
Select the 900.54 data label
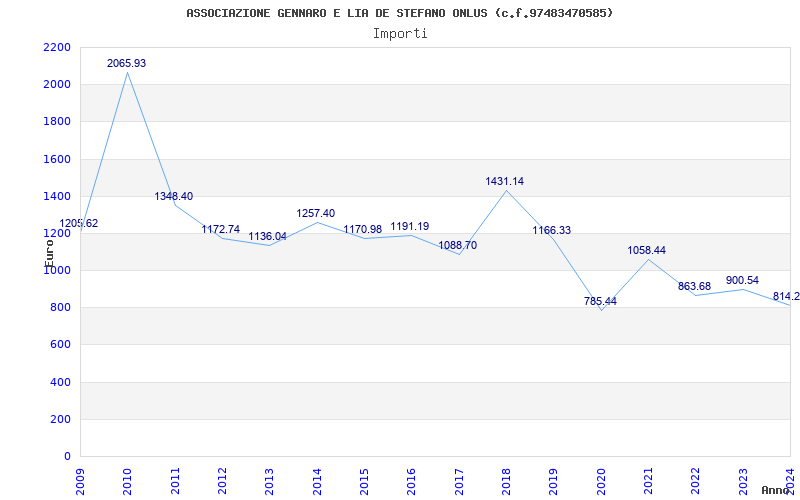(742, 281)
